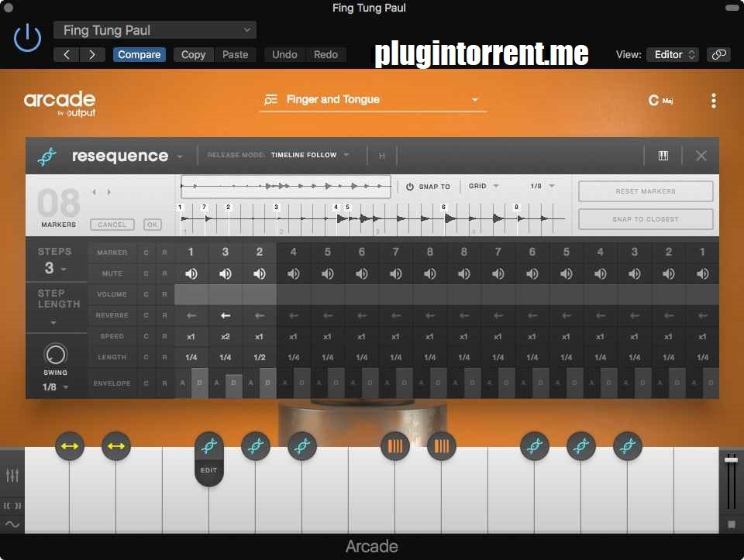This screenshot has height=560, width=744.
Task: Change the C Maj key setting
Action: click(660, 101)
